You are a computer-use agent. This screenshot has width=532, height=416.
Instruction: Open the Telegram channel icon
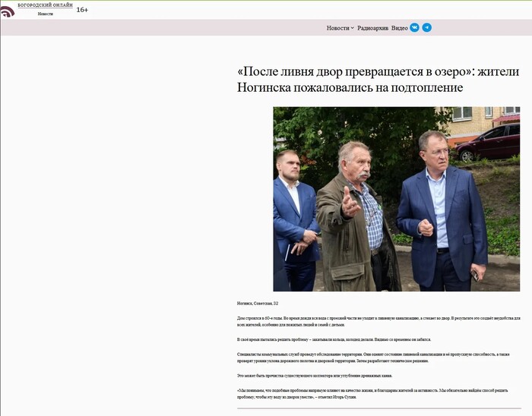[x=427, y=27]
